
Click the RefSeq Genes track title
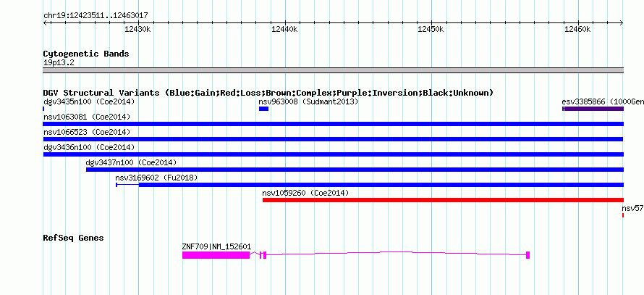pyautogui.click(x=74, y=238)
